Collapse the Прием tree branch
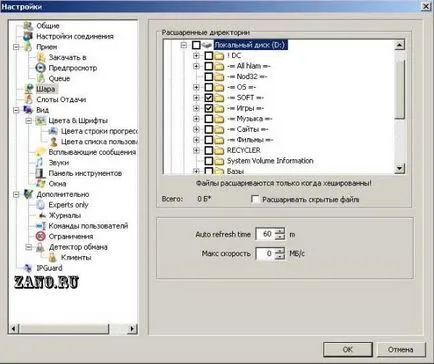The height and width of the screenshot is (364, 434). click(16, 47)
